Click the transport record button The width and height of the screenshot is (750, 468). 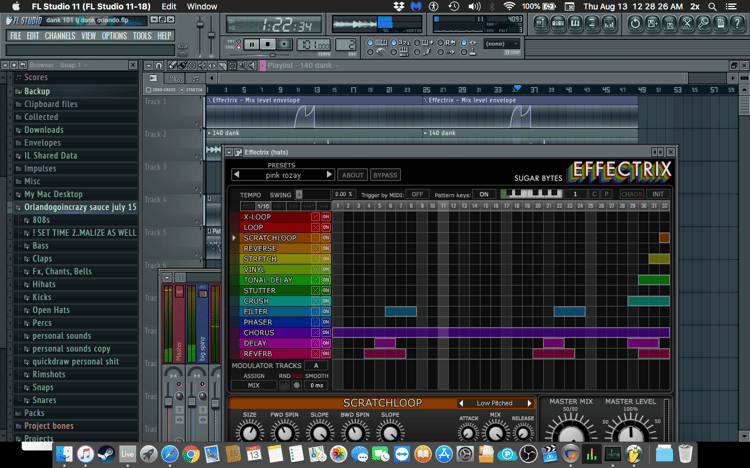click(x=284, y=45)
